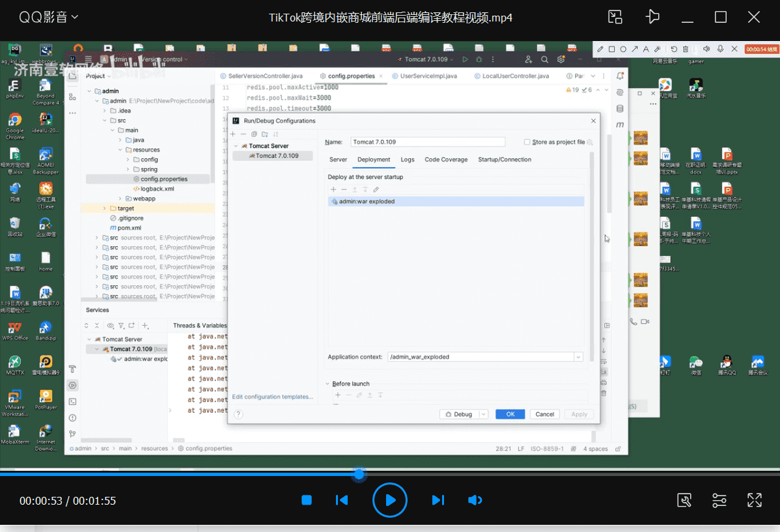The height and width of the screenshot is (532, 780).
Task: Open player equalizer settings icon
Action: (719, 500)
